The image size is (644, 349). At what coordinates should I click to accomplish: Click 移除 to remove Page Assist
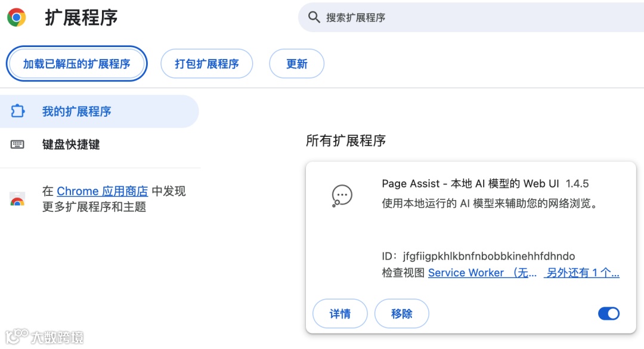click(402, 314)
